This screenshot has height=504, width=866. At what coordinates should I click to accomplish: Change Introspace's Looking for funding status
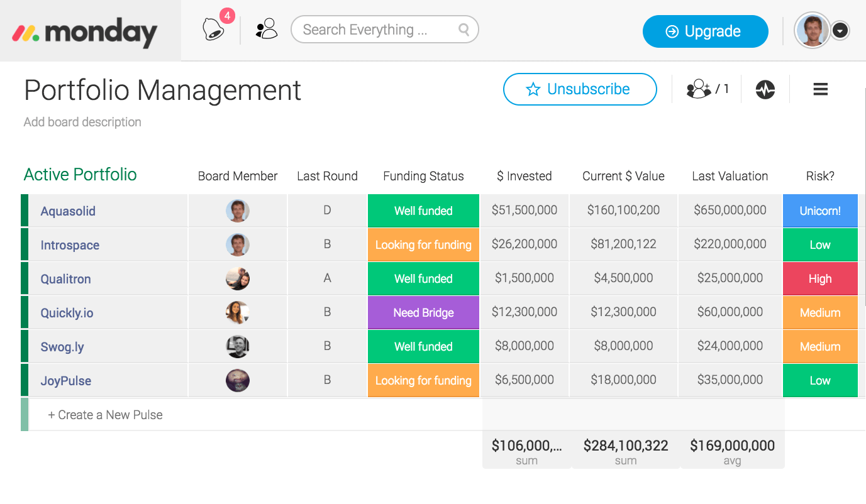[x=423, y=244]
